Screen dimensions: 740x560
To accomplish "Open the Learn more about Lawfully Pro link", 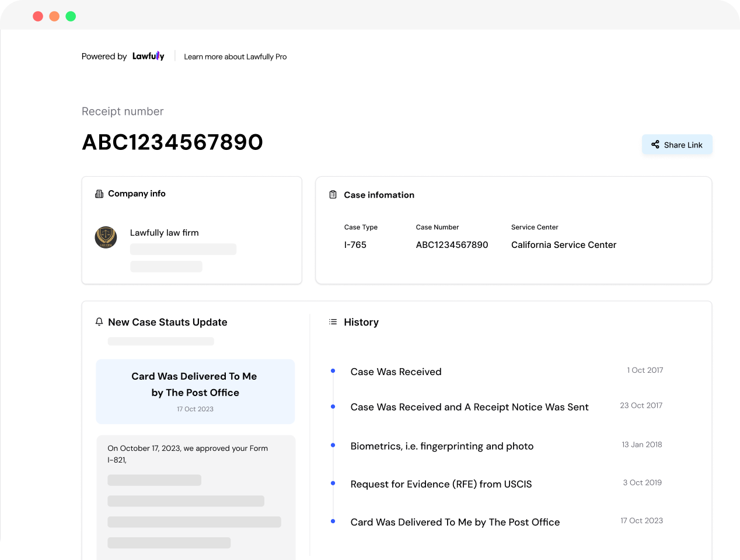I will 235,57.
